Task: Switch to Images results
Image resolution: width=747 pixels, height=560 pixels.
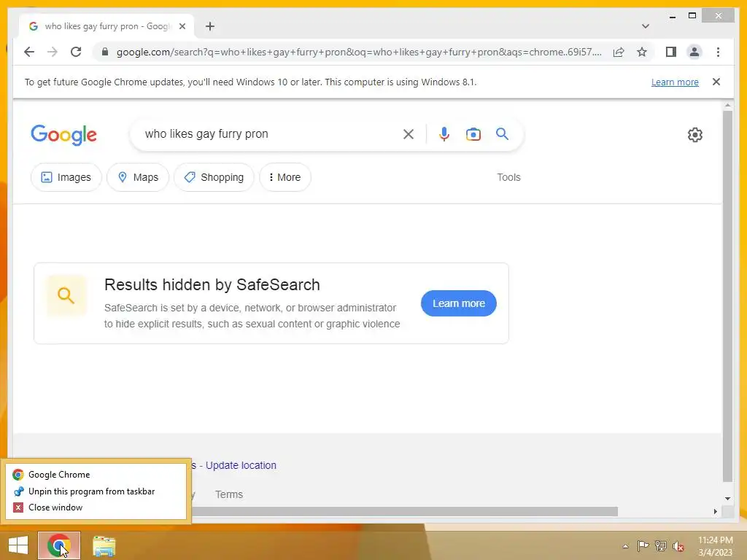Action: coord(66,177)
